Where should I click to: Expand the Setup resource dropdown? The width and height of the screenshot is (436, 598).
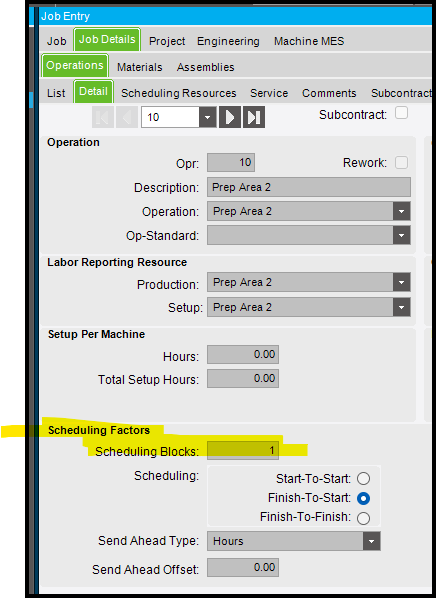coord(401,307)
